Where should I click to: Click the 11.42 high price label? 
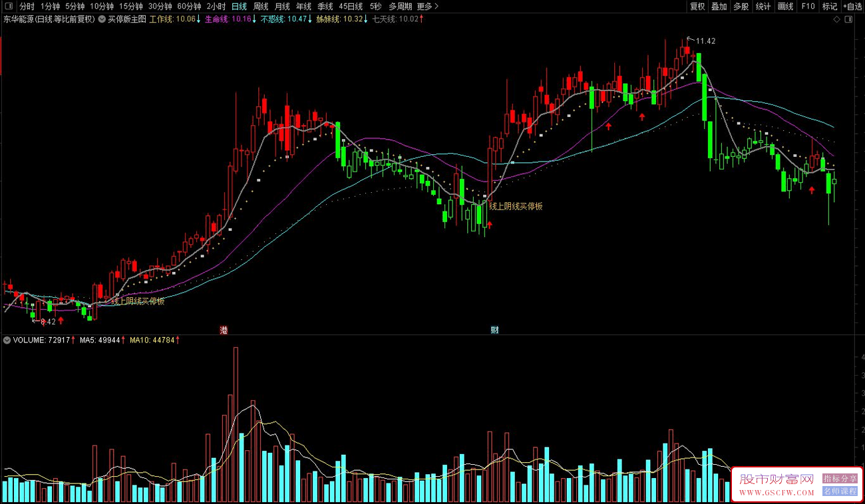706,41
